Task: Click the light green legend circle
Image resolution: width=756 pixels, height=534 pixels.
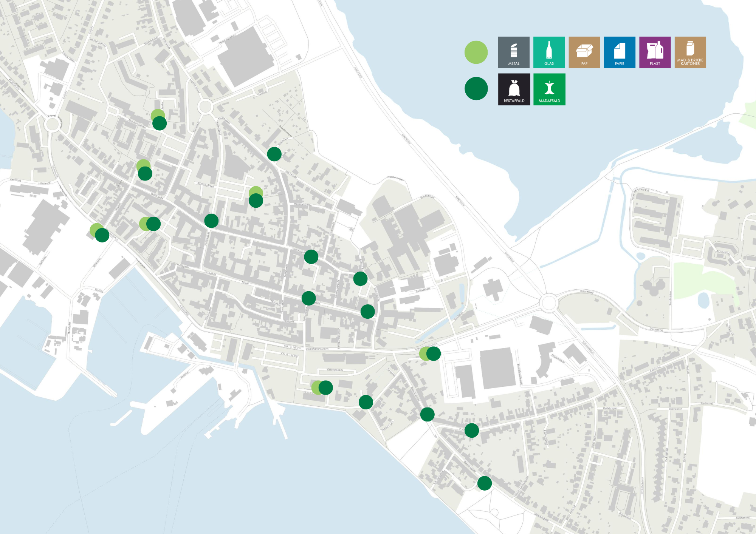Action: (x=476, y=52)
